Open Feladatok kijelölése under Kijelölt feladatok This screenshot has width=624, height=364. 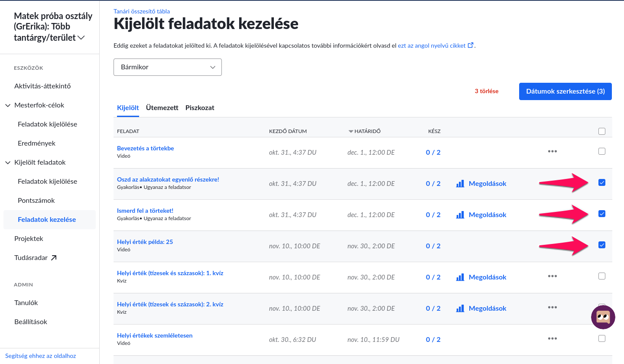coord(47,182)
